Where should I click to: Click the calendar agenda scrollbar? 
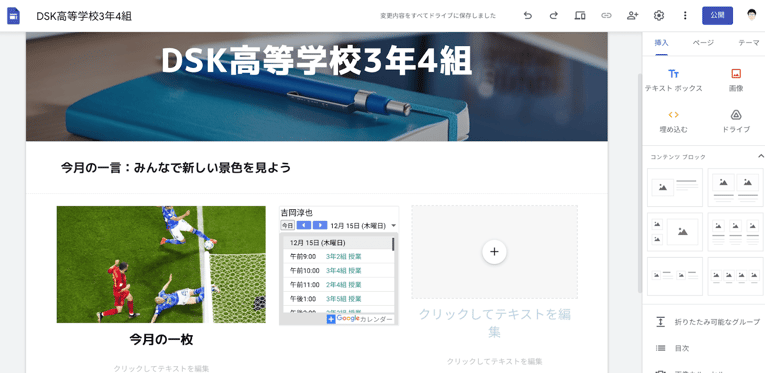click(393, 244)
